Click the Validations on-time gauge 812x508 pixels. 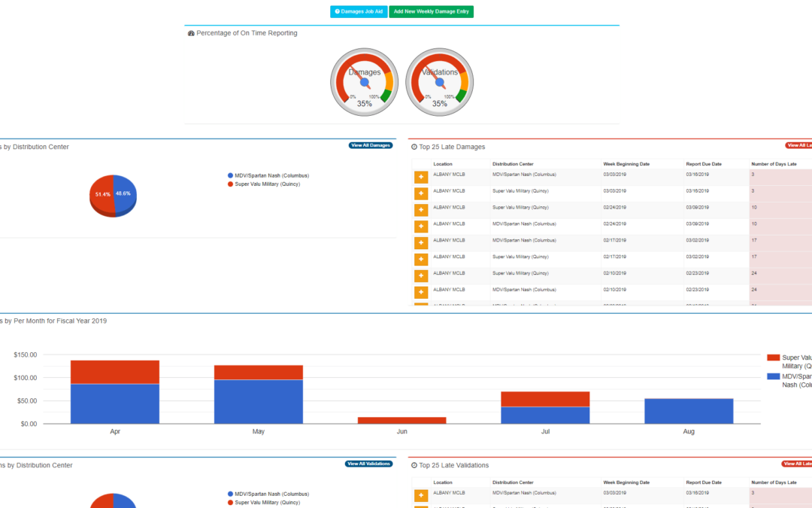point(440,82)
